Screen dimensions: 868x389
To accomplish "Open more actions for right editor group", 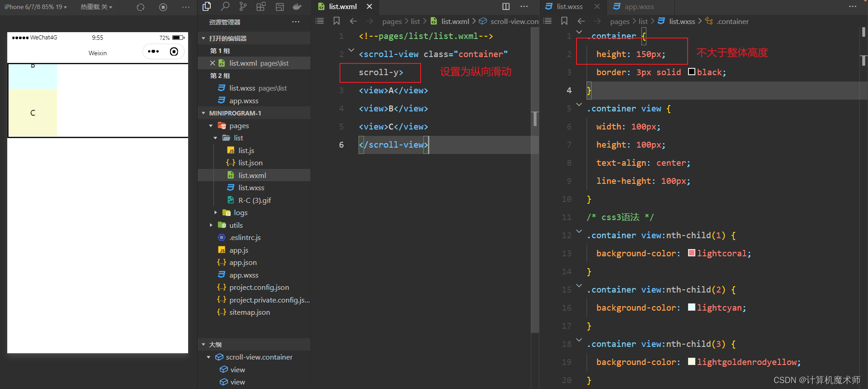I will pyautogui.click(x=853, y=6).
